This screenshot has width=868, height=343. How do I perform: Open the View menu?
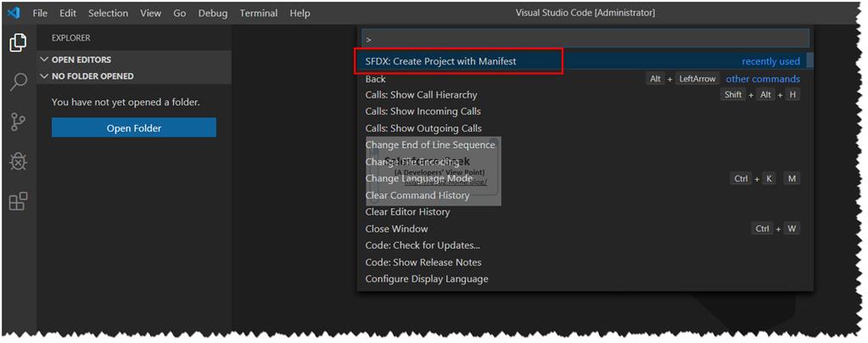click(x=150, y=13)
